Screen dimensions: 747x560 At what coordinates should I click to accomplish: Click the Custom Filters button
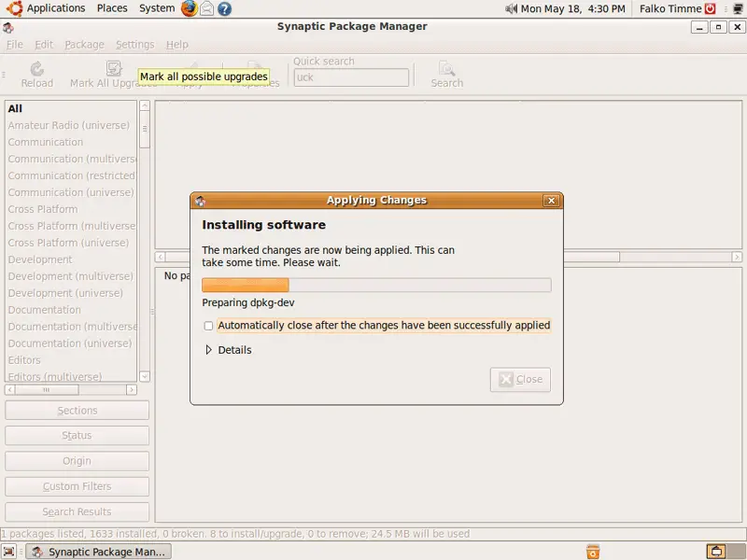tap(77, 486)
